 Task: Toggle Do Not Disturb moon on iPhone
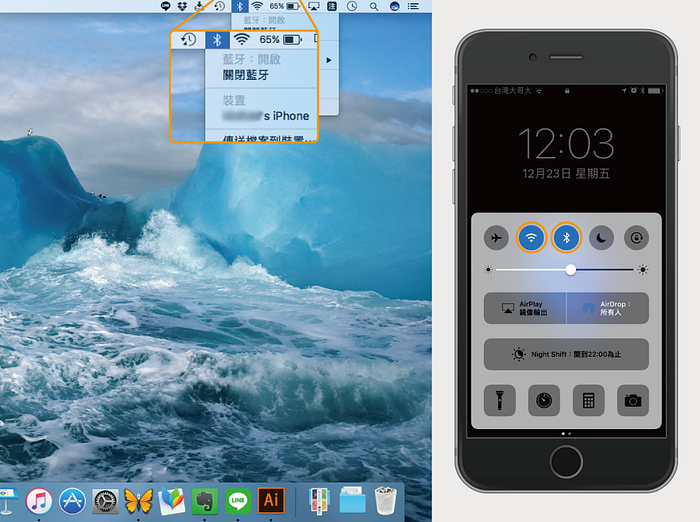click(601, 238)
